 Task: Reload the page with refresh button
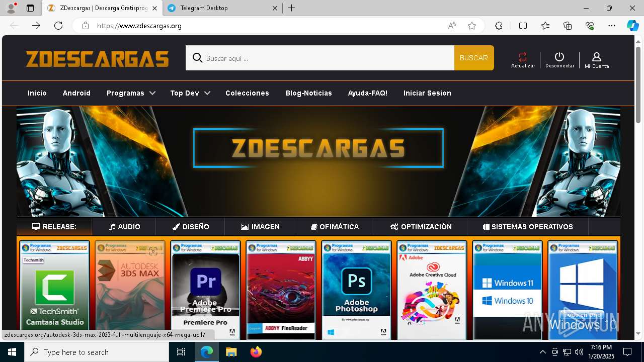click(58, 26)
